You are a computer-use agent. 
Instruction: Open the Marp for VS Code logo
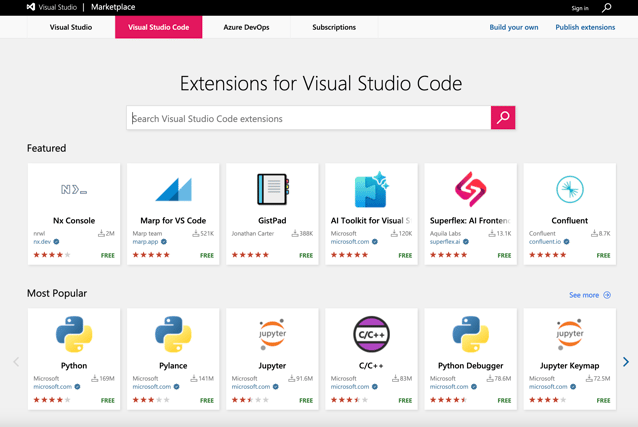tap(173, 190)
